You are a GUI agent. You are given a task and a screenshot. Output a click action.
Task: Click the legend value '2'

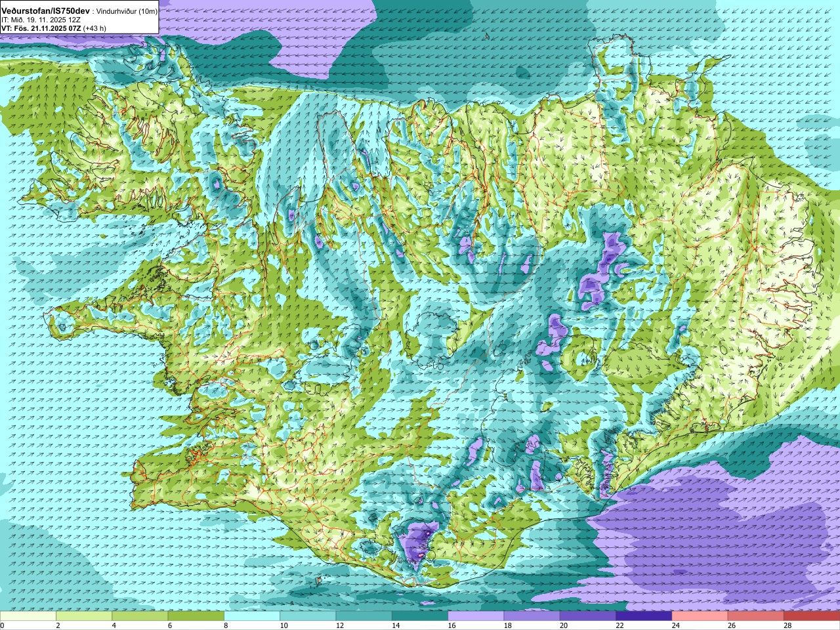[x=58, y=625]
